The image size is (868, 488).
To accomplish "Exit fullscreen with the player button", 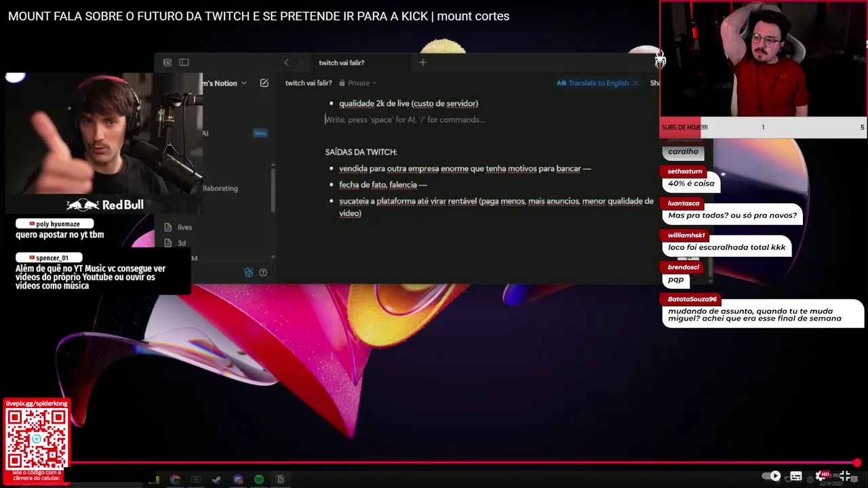I will click(845, 476).
